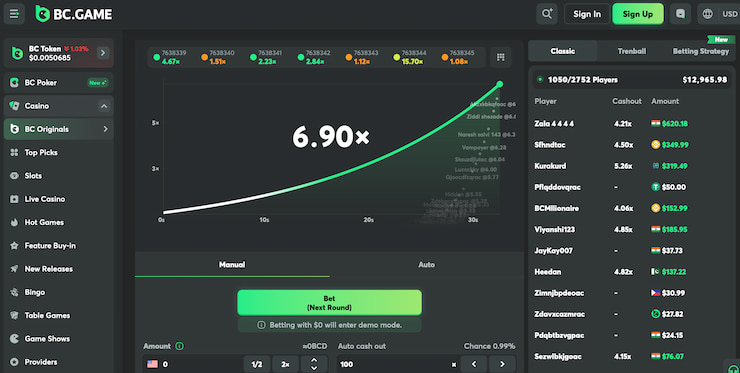
Task: Open Providers category
Action: pyautogui.click(x=59, y=362)
